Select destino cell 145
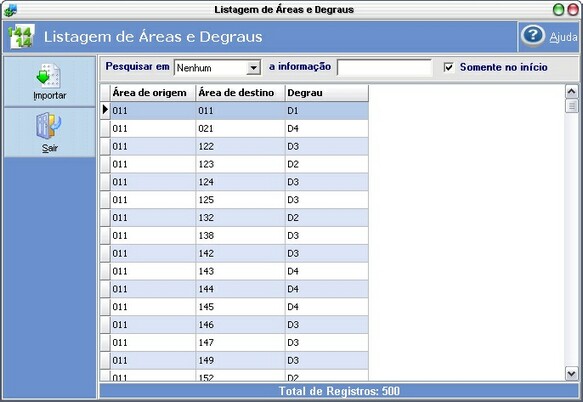This screenshot has width=583, height=402. coord(240,307)
